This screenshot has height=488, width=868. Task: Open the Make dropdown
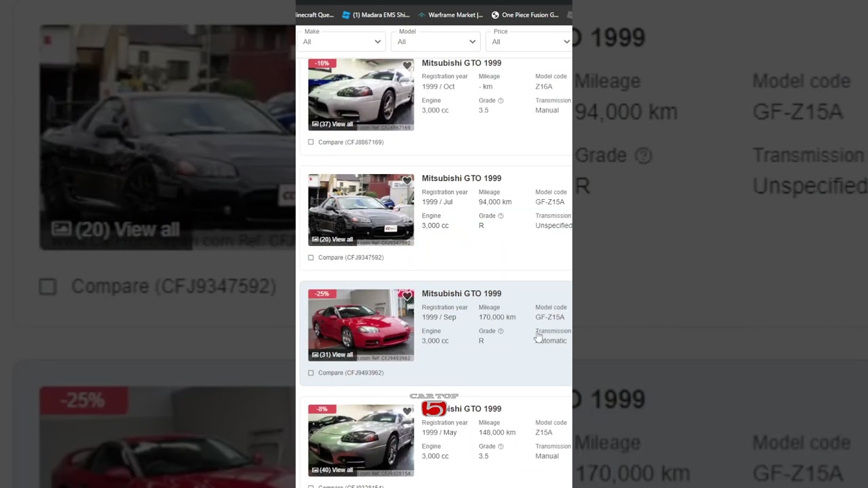click(341, 41)
